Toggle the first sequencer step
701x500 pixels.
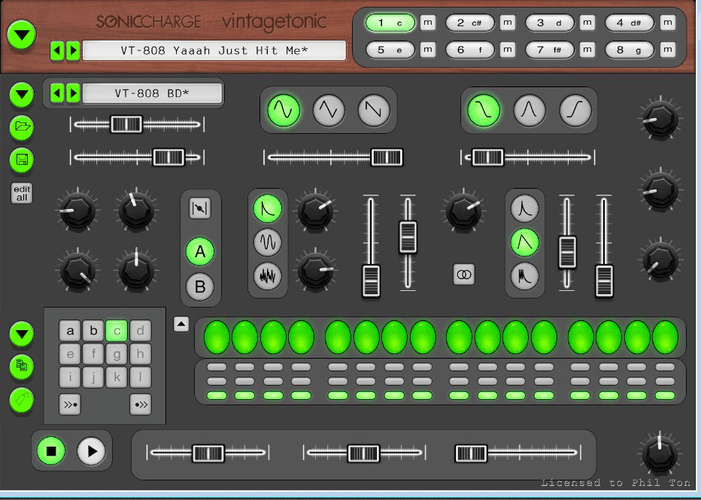(217, 337)
